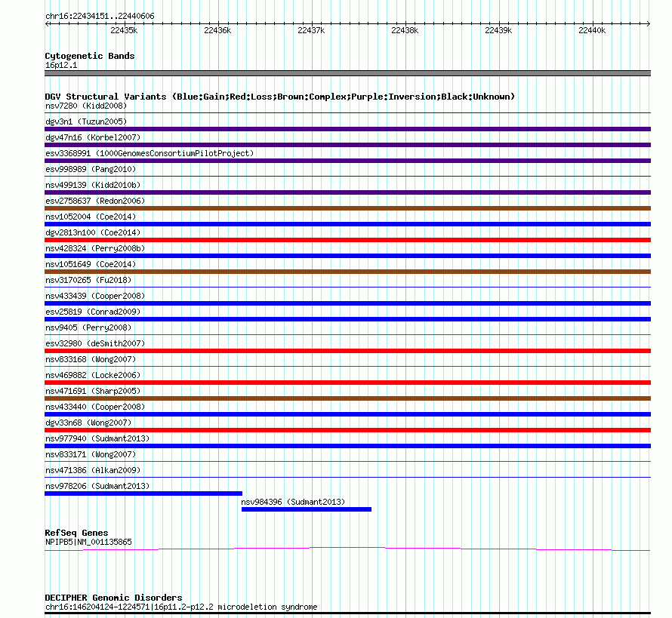
Task: Click the 22440k ruler tick label
Action: coord(592,30)
